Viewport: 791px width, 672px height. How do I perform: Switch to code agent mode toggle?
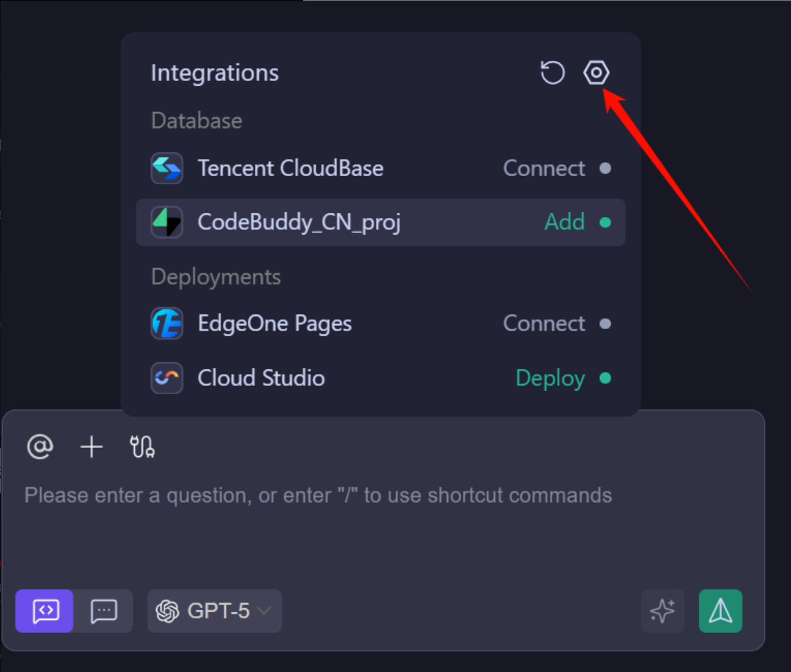click(x=45, y=611)
